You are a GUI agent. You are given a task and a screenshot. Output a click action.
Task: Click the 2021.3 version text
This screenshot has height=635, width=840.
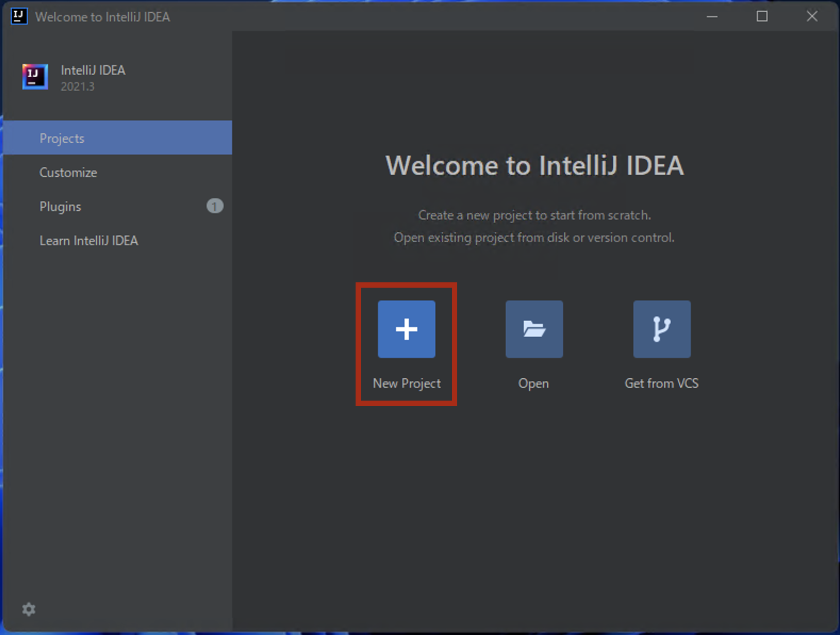pos(78,86)
